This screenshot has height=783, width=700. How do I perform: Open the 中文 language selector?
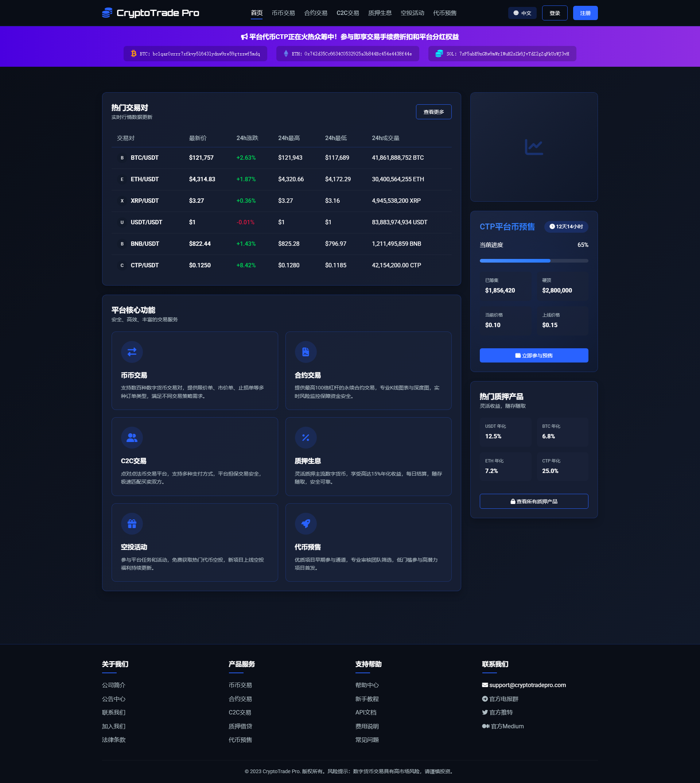(x=522, y=13)
